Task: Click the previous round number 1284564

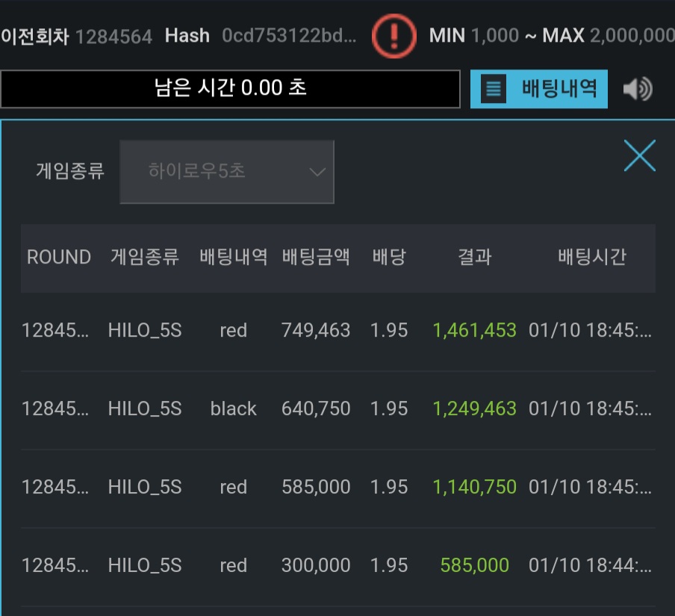Action: [113, 37]
